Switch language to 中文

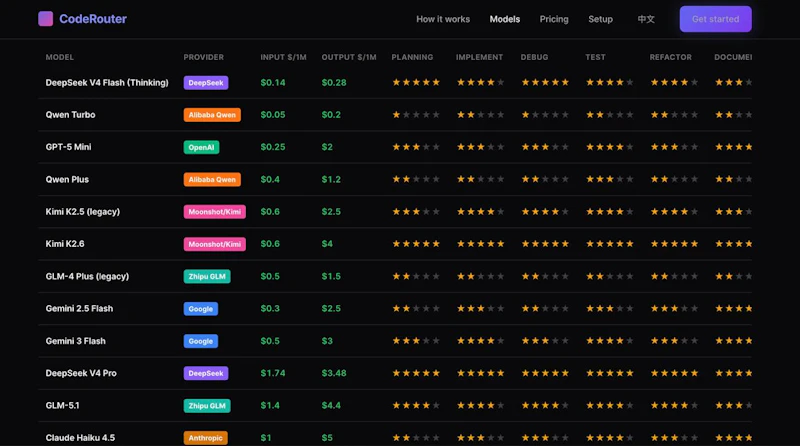coord(646,19)
